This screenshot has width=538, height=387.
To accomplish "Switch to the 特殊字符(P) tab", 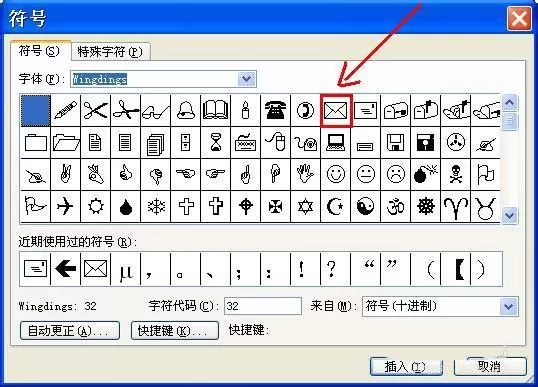I will (x=110, y=52).
